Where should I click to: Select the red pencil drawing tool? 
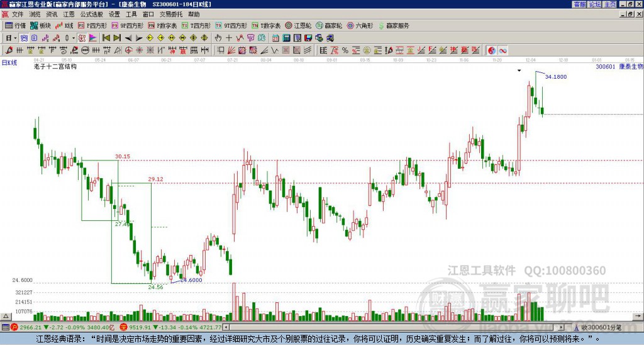9,50
